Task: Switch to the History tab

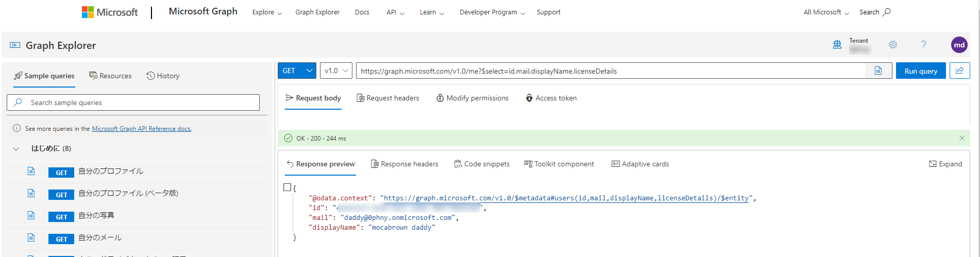Action: tap(163, 76)
